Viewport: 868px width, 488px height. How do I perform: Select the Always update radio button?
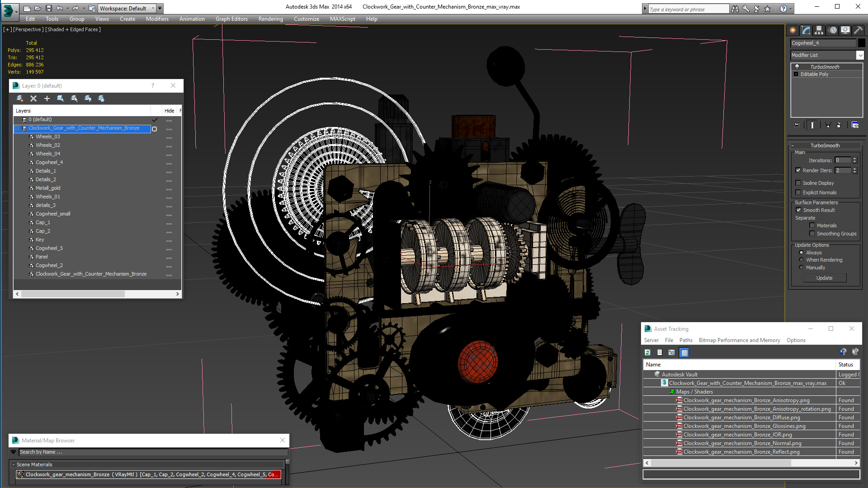point(801,253)
